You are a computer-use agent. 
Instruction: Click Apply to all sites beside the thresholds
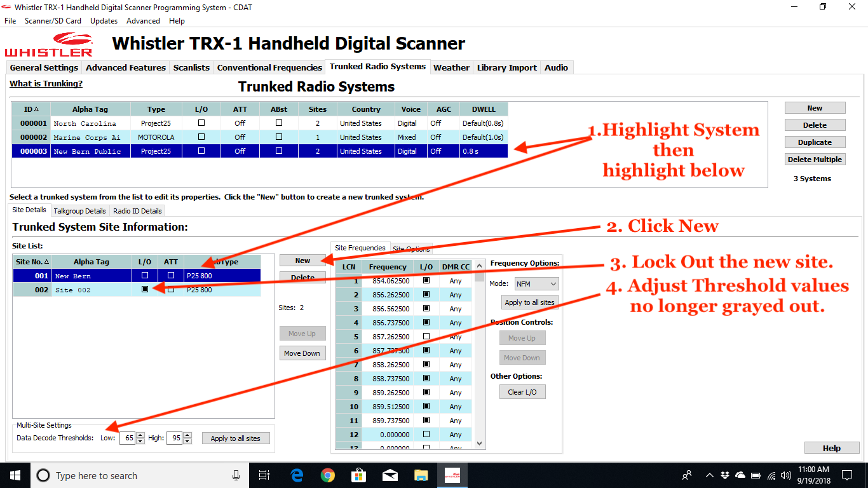[x=236, y=438]
